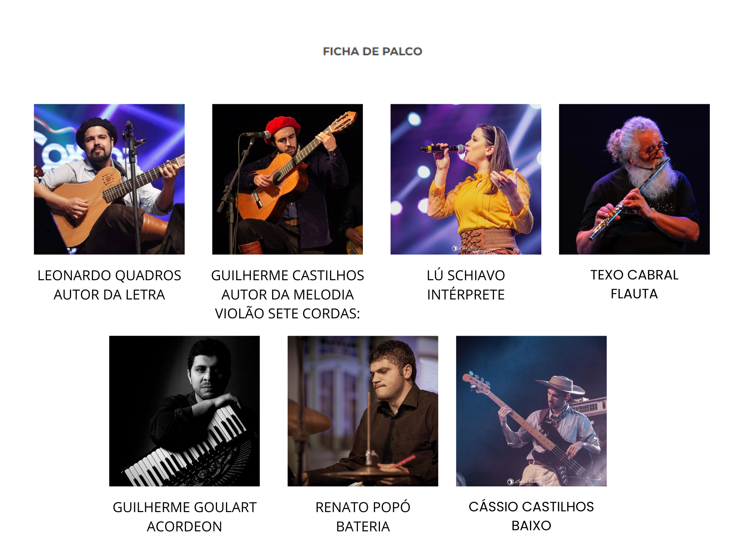Click the RENATO POPÓ name text
The width and height of the screenshot is (756, 534).
pyautogui.click(x=363, y=507)
